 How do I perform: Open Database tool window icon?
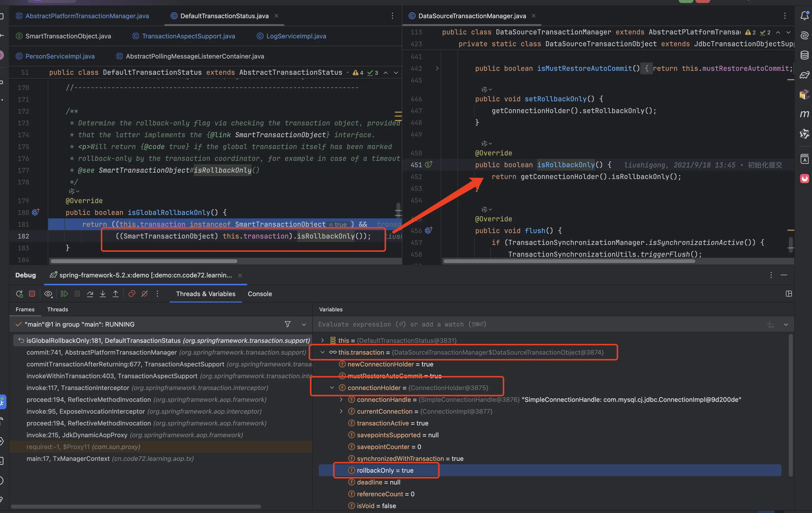(804, 55)
